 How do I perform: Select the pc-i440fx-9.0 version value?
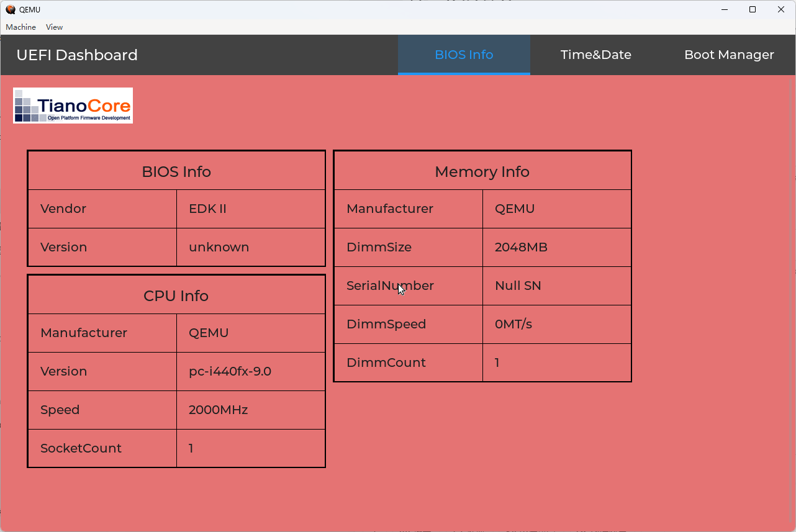click(x=230, y=371)
